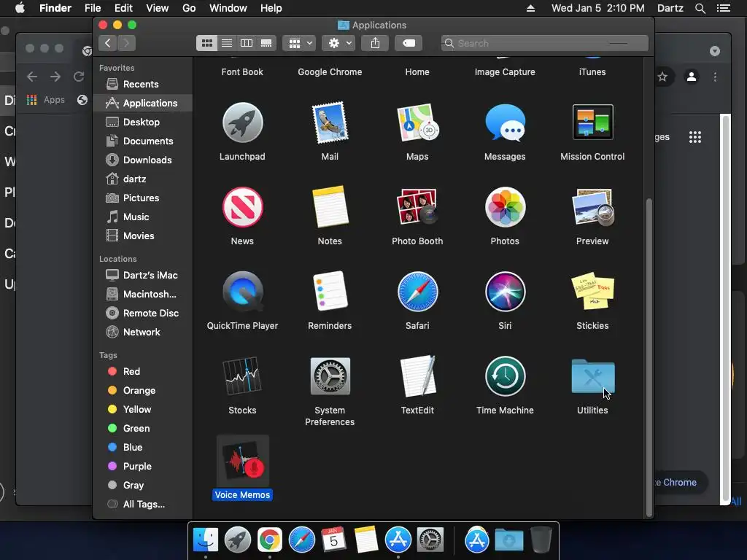Image resolution: width=747 pixels, height=560 pixels.
Task: Click the Messages app icon
Action: (x=505, y=122)
